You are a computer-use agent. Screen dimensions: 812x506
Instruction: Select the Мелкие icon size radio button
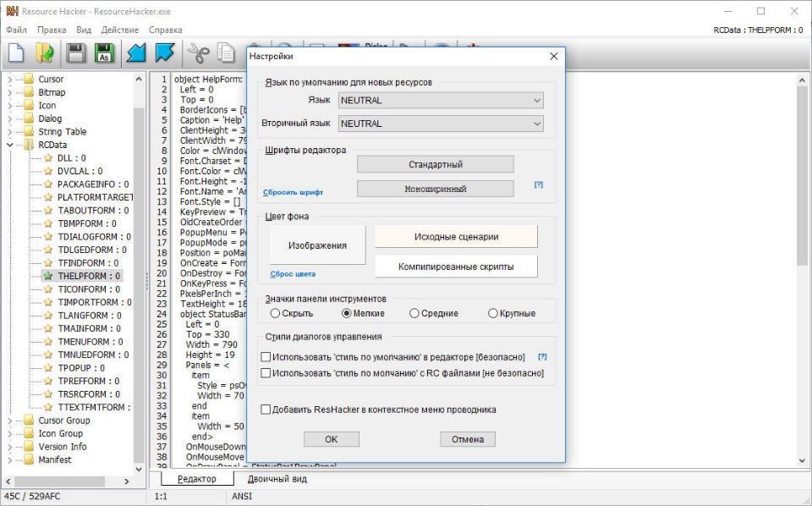coord(347,313)
